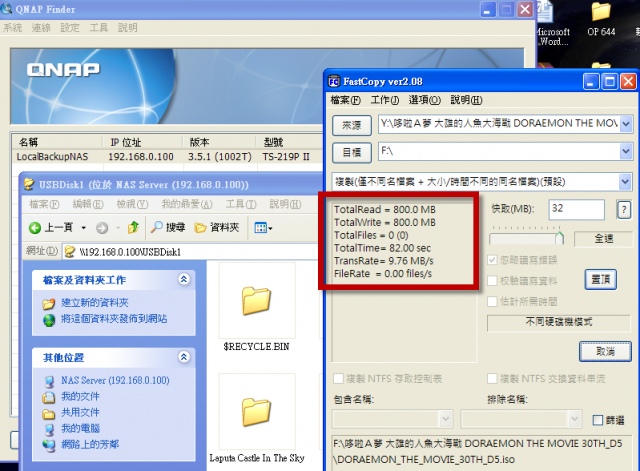Collapse the file and folder tasks panel
This screenshot has height=471, width=640.
[x=184, y=279]
